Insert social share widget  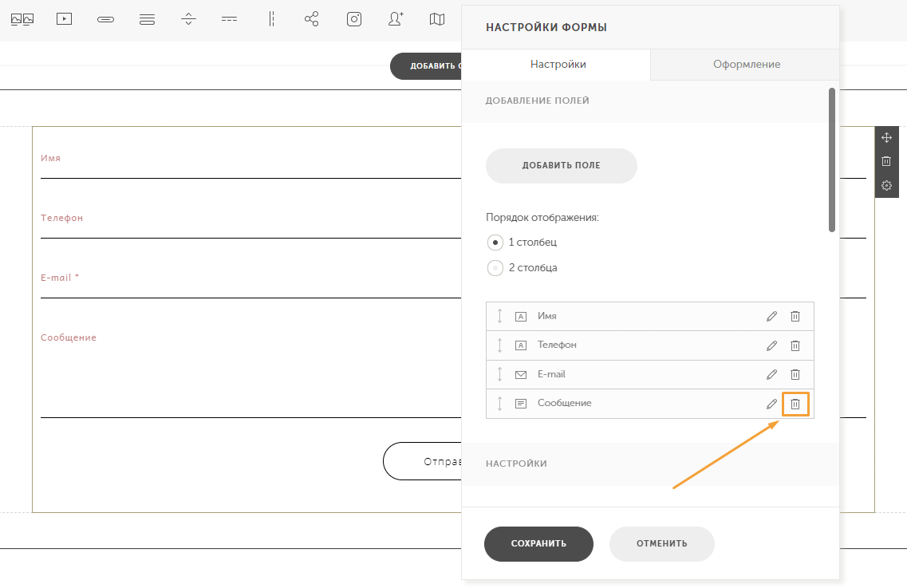(312, 19)
